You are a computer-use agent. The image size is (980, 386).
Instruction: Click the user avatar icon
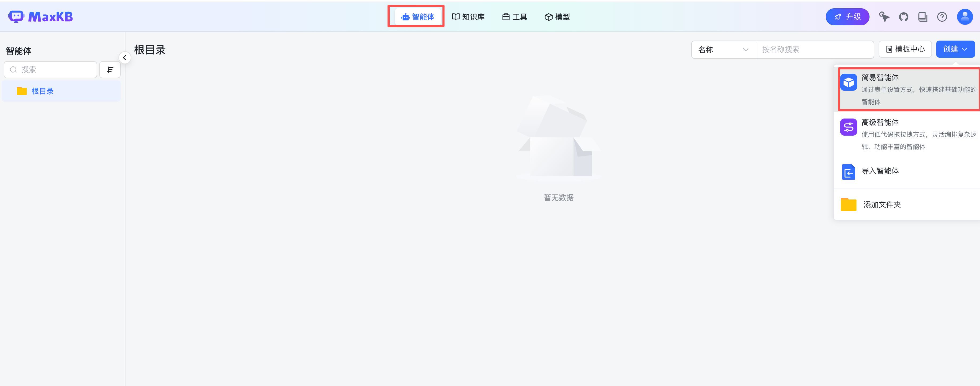click(965, 17)
